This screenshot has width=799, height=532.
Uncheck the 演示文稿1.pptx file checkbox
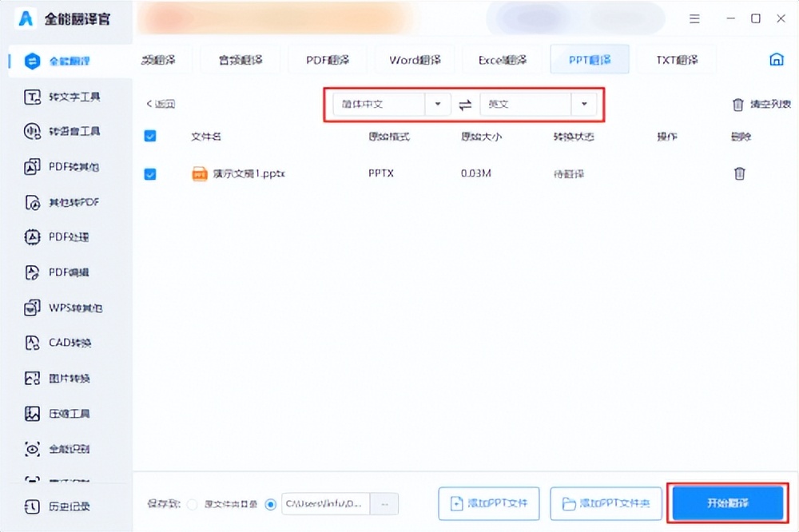(x=149, y=173)
